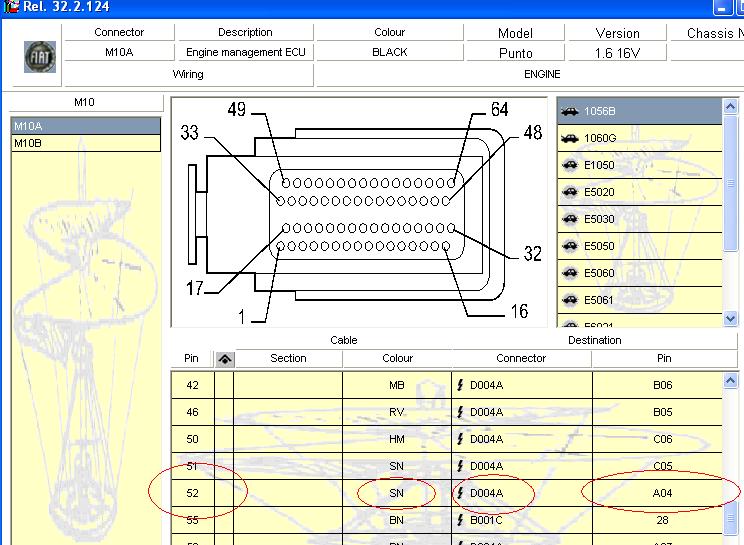Select the E5061 entry text
This screenshot has width=744, height=545.
[599, 300]
